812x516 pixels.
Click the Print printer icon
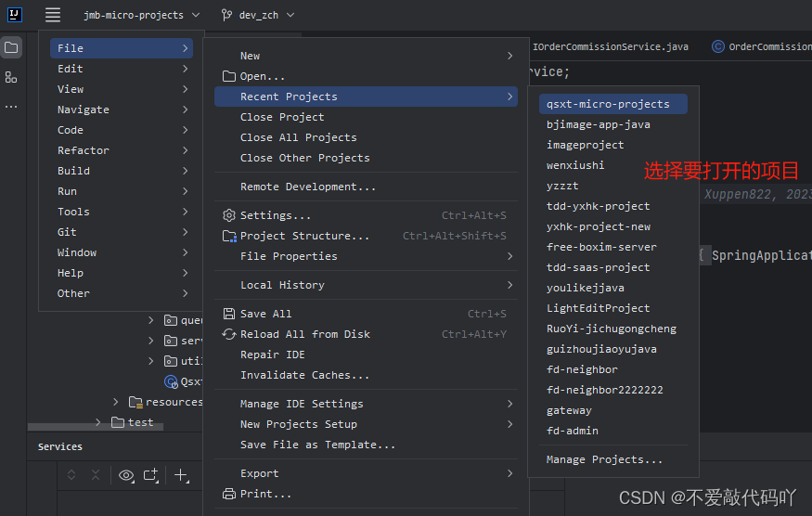point(229,494)
